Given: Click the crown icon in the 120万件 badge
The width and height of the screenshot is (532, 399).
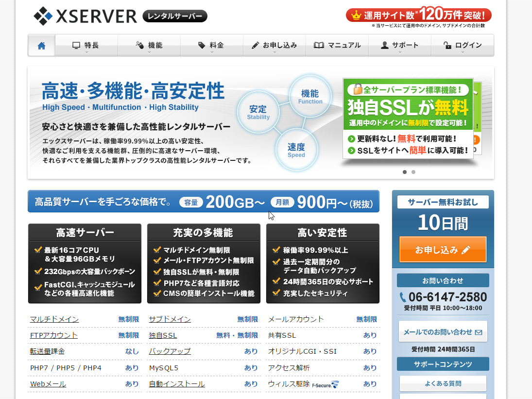Looking at the screenshot, I should 356,15.
